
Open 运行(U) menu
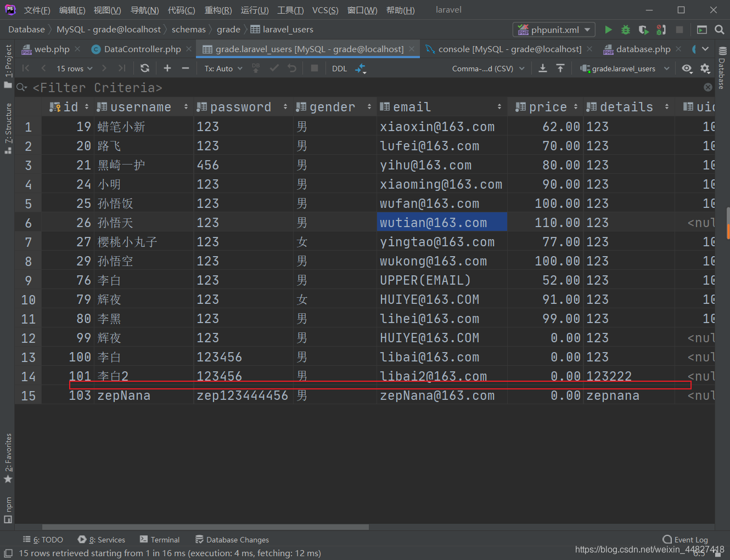255,10
